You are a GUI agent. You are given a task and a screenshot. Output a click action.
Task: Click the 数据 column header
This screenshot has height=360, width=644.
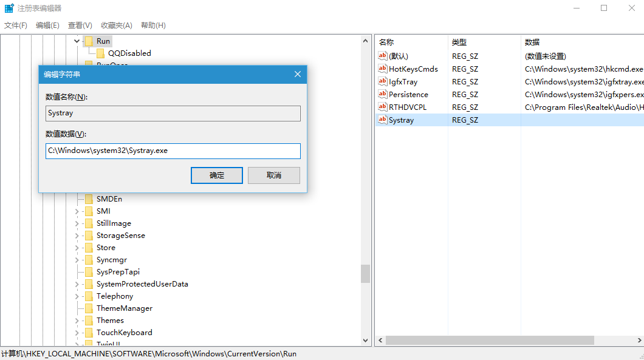pyautogui.click(x=532, y=42)
